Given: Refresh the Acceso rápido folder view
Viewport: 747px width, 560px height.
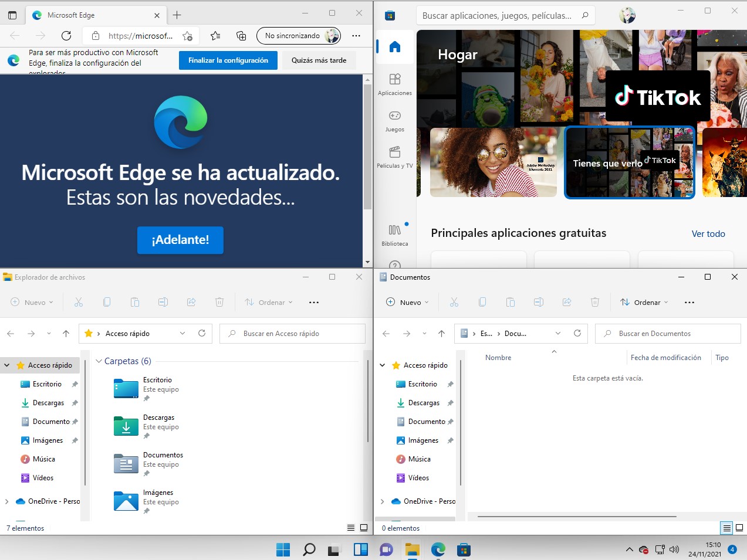Looking at the screenshot, I should (x=202, y=333).
